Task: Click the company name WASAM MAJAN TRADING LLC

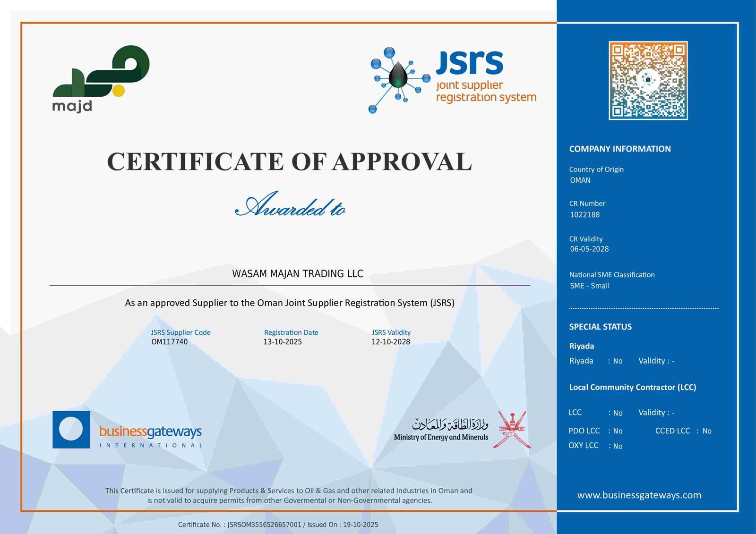Action: point(298,274)
